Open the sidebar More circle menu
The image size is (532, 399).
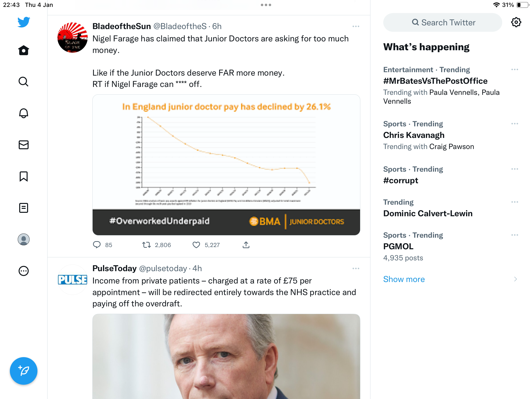(24, 271)
